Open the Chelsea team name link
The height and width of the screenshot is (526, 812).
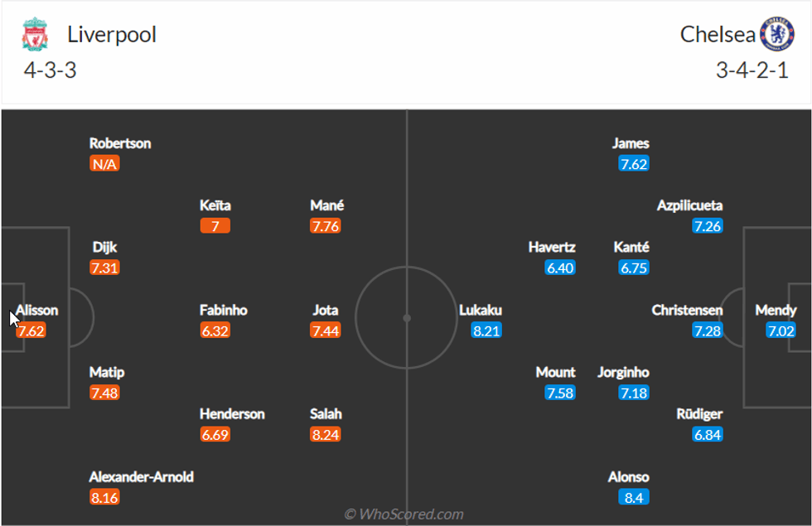(x=718, y=35)
